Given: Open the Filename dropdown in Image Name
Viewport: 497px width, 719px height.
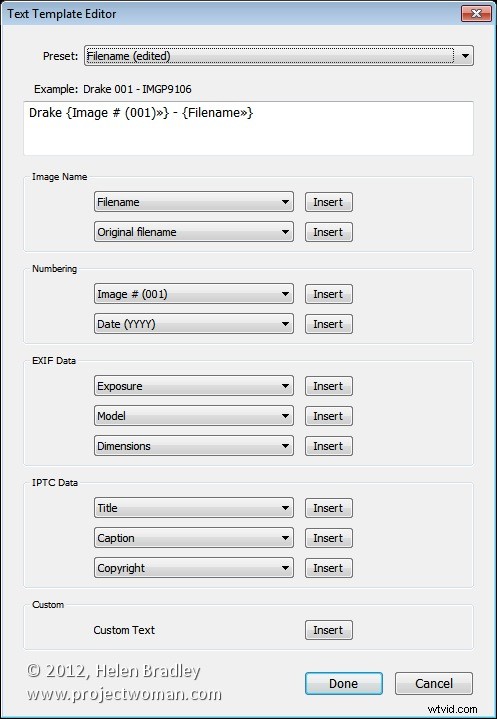Looking at the screenshot, I should coord(193,202).
